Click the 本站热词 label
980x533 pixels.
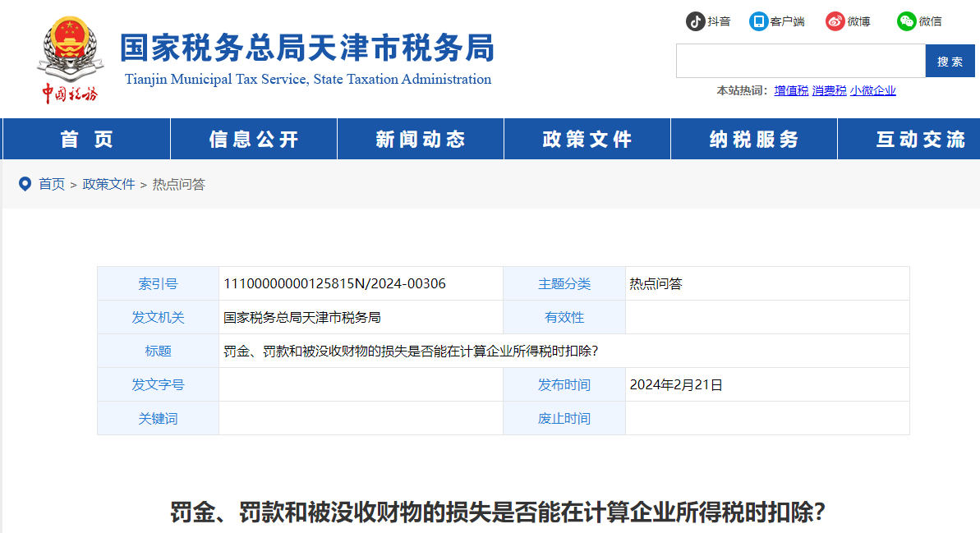[742, 90]
